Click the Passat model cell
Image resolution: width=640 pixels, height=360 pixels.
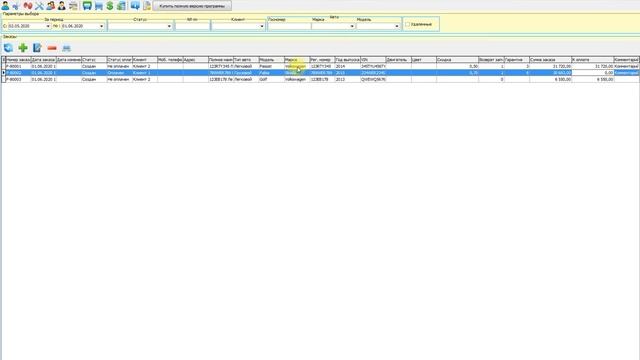click(x=271, y=66)
